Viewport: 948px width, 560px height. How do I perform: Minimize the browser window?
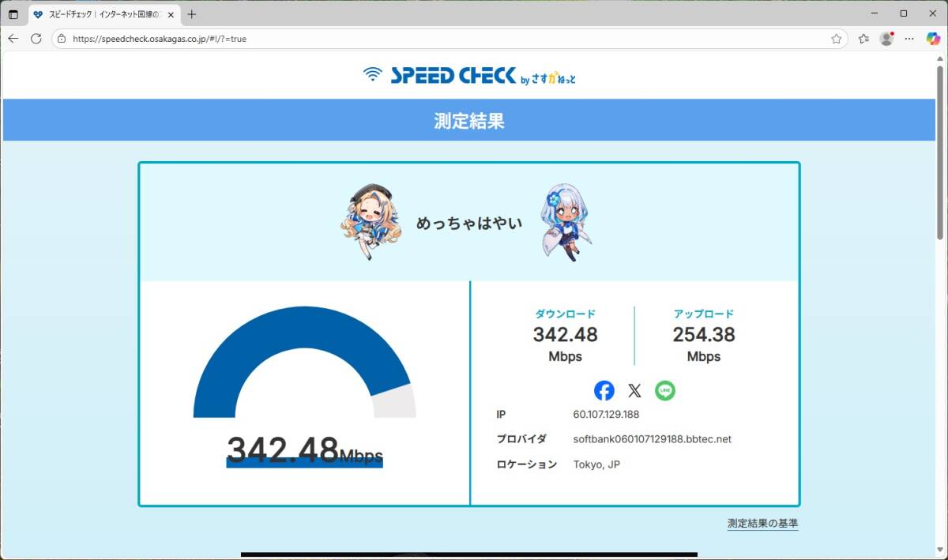coord(875,13)
